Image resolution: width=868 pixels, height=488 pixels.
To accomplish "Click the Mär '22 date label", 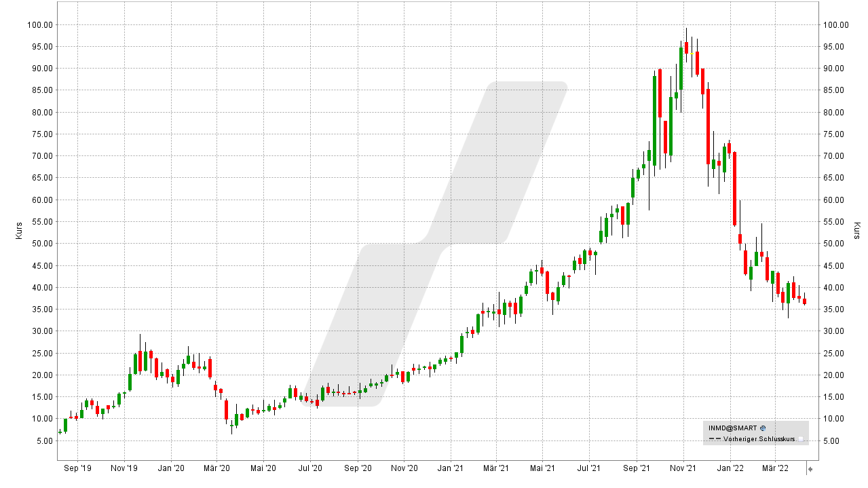I will pos(775,468).
